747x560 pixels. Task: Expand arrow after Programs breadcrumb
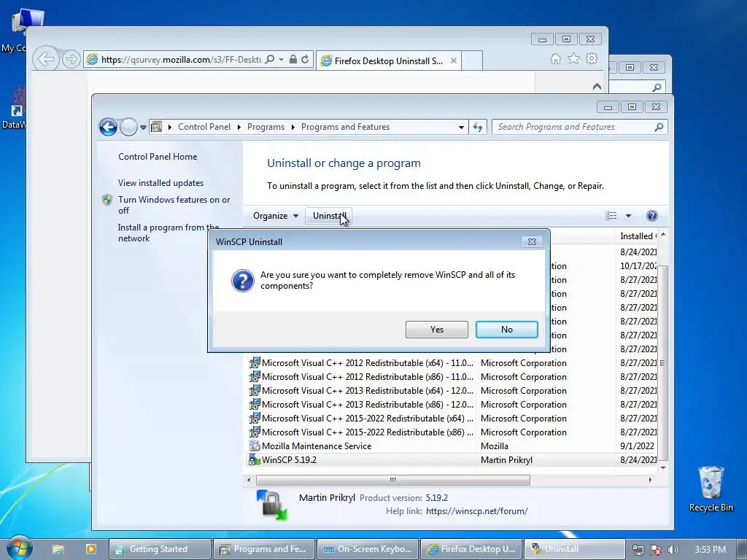click(x=293, y=127)
